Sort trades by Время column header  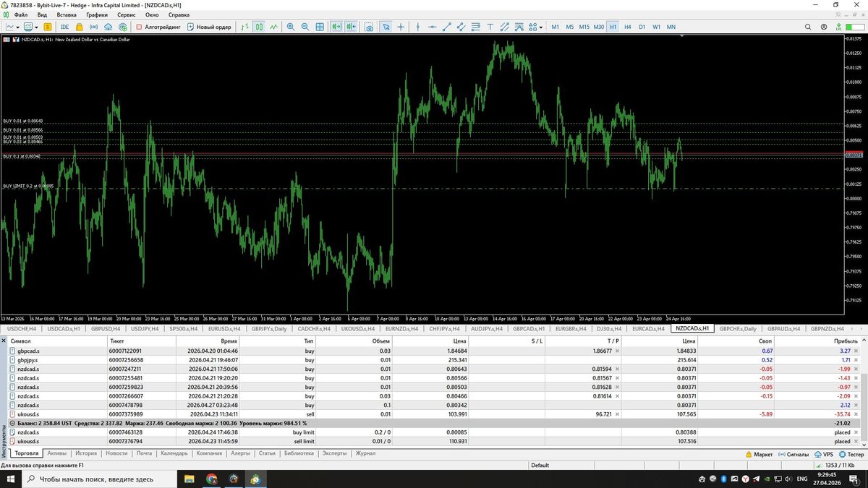[229, 341]
